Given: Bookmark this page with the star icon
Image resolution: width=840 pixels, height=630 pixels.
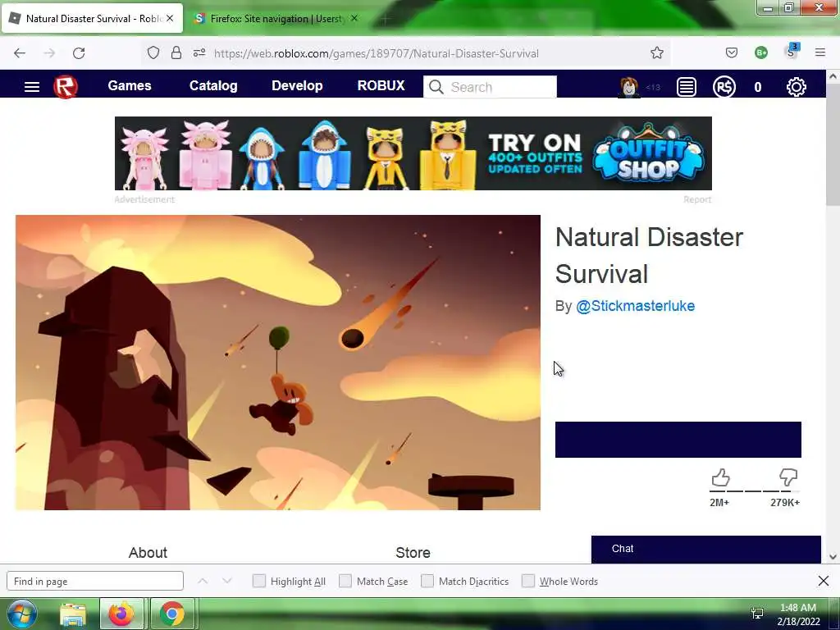Looking at the screenshot, I should 657,52.
